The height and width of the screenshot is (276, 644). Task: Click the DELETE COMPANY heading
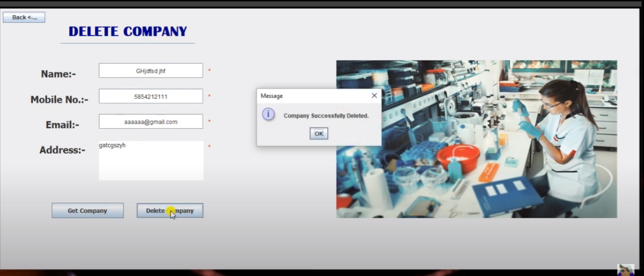127,31
